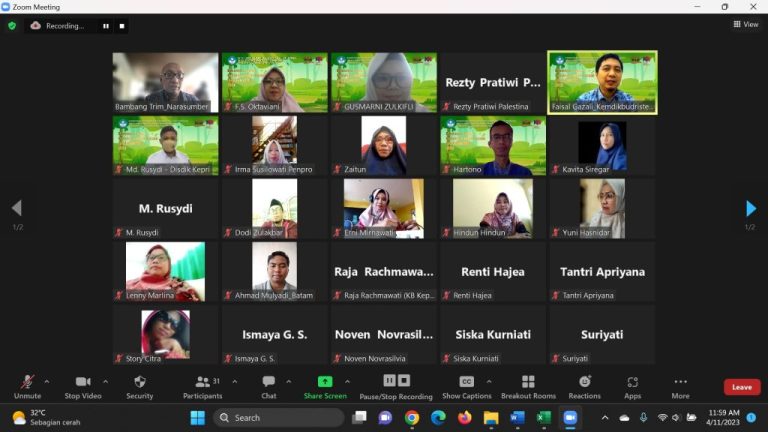Screen dimensions: 768x432
Task: Open Microsoft Edge from the taskbar
Action: click(x=438, y=418)
